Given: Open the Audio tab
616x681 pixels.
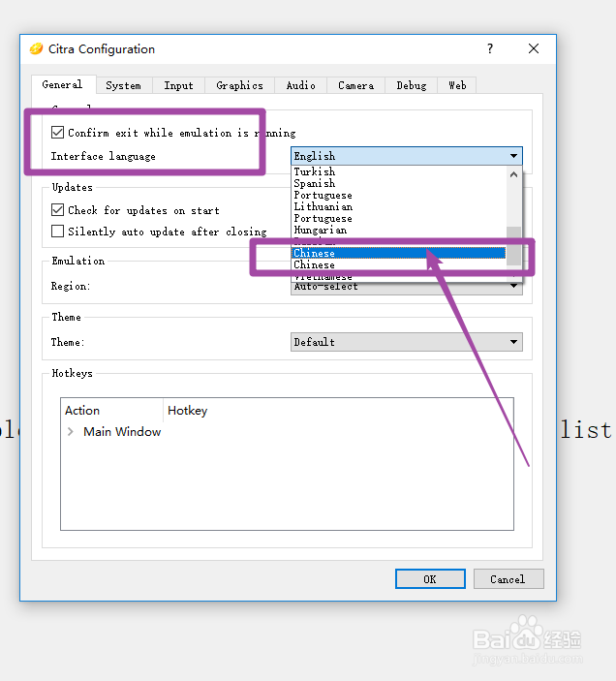Looking at the screenshot, I should tap(300, 85).
